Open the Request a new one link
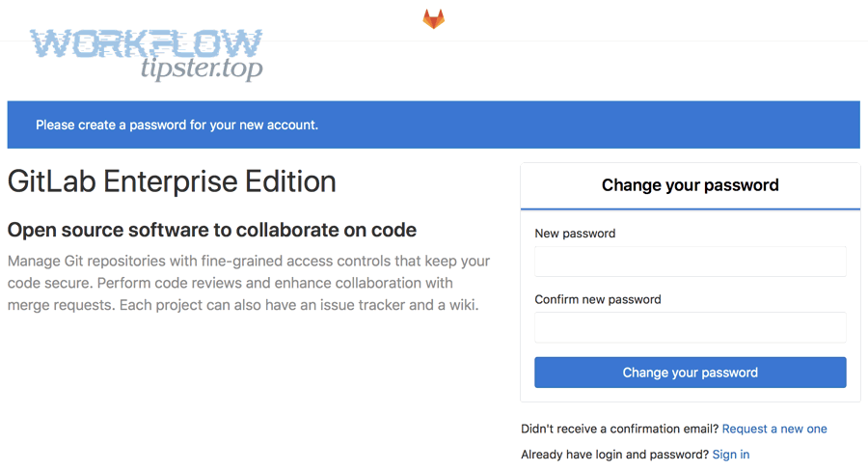 click(774, 429)
